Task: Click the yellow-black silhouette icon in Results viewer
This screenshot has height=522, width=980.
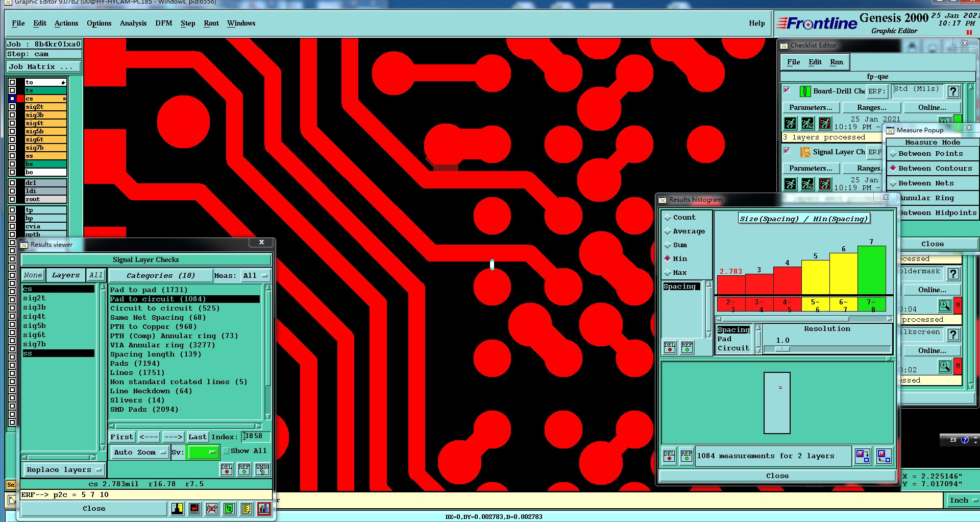Action: [177, 509]
